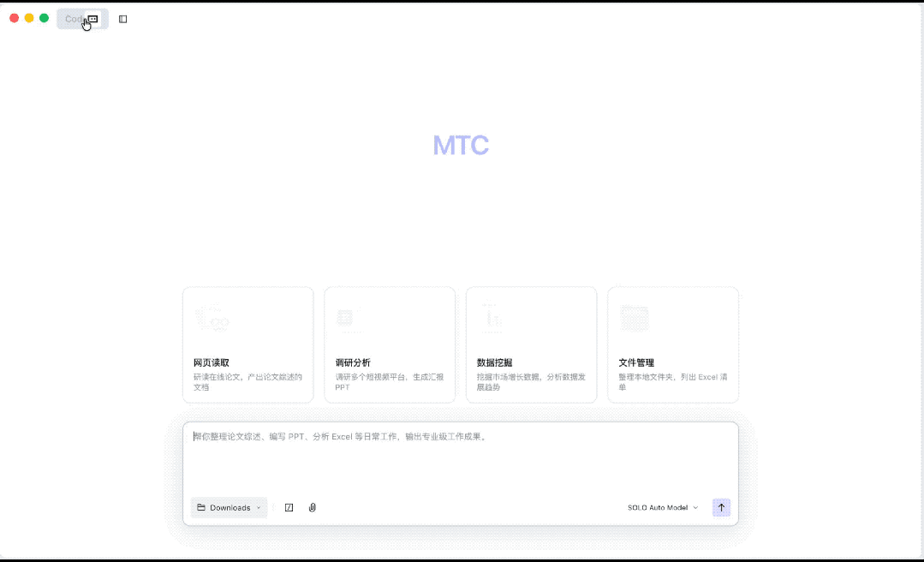Click the paperclip attachment icon

point(312,507)
